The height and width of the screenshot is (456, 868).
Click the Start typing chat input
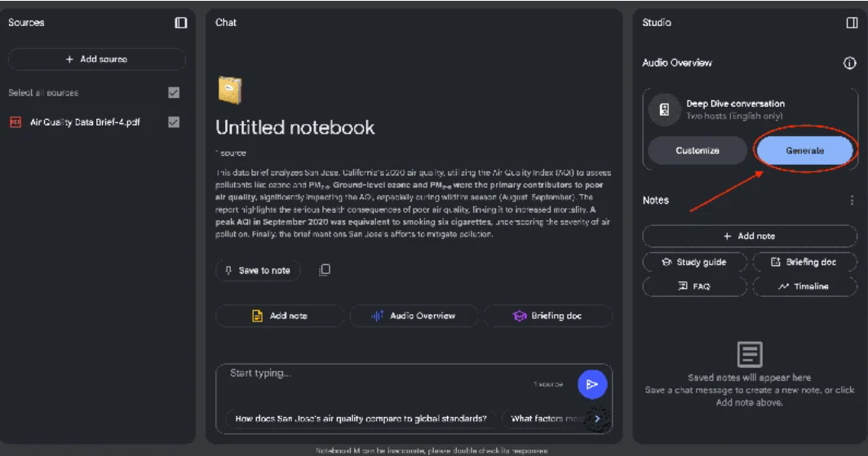coord(375,374)
